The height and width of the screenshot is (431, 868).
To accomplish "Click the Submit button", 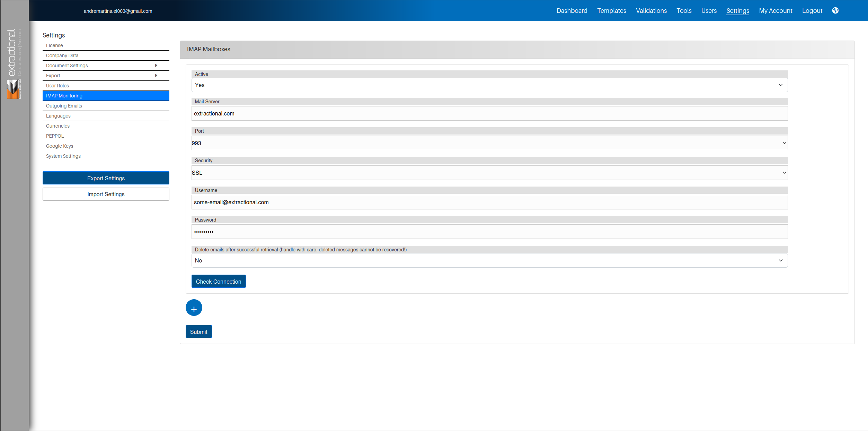I will [x=198, y=332].
